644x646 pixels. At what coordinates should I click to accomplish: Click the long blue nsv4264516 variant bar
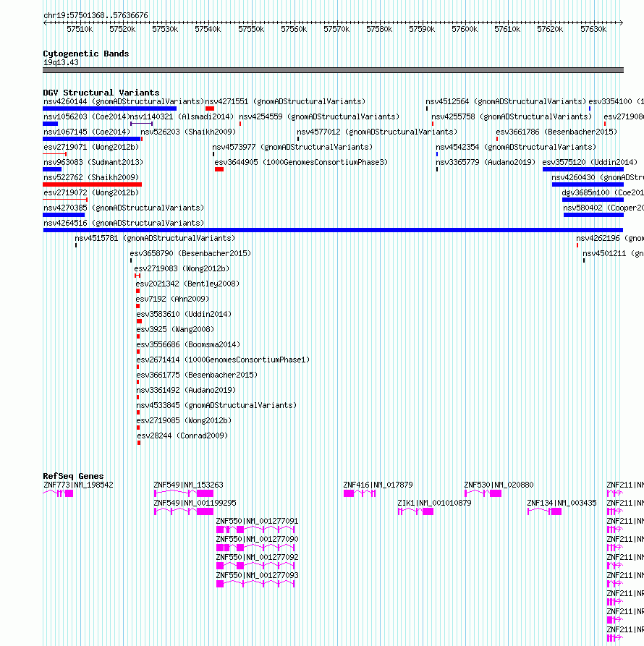point(333,230)
